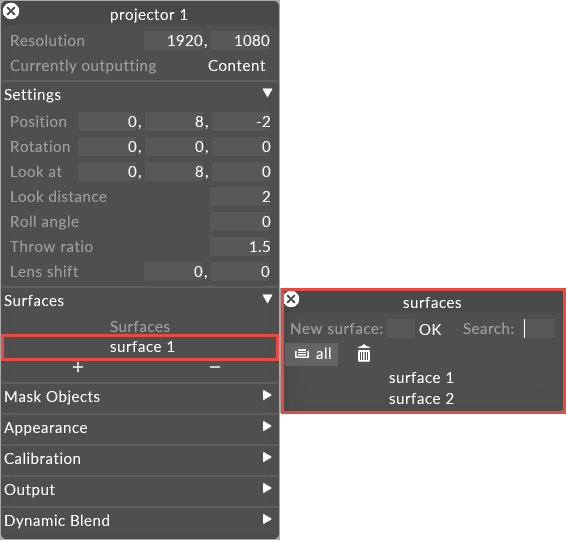
Task: Click the Throw ratio value field
Action: 240,247
